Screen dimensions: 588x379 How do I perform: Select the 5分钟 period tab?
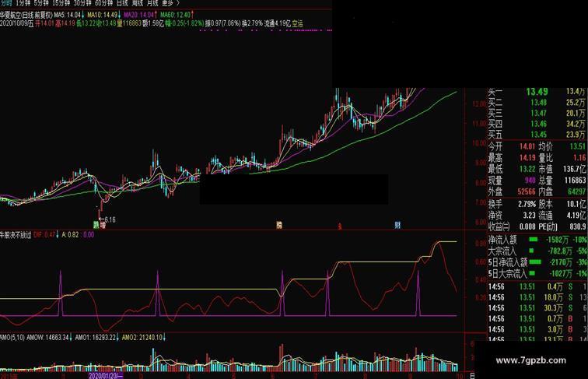[41, 3]
